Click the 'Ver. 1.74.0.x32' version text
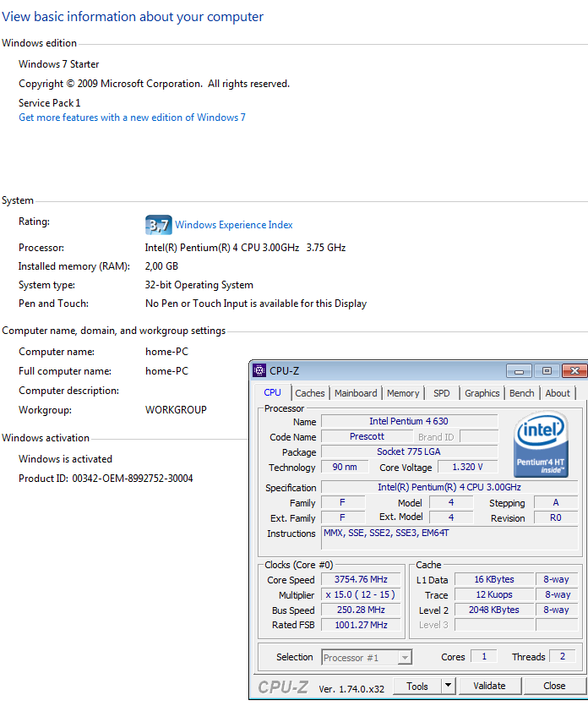This screenshot has height=706, width=588. pyautogui.click(x=351, y=689)
